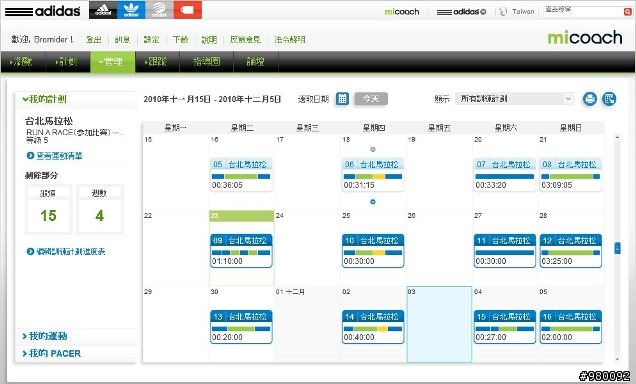The width and height of the screenshot is (636, 384).
Task: Click the small grey up circle on day 18
Action: [373, 149]
